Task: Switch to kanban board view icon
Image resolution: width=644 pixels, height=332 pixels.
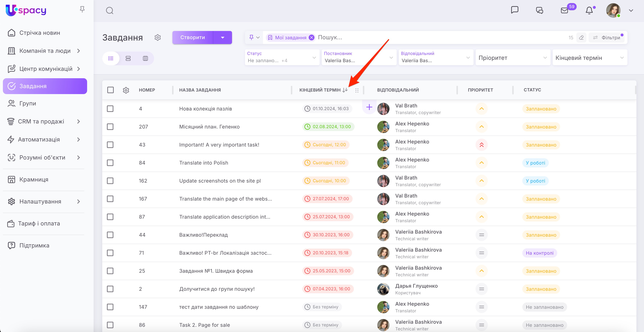Action: pos(145,58)
